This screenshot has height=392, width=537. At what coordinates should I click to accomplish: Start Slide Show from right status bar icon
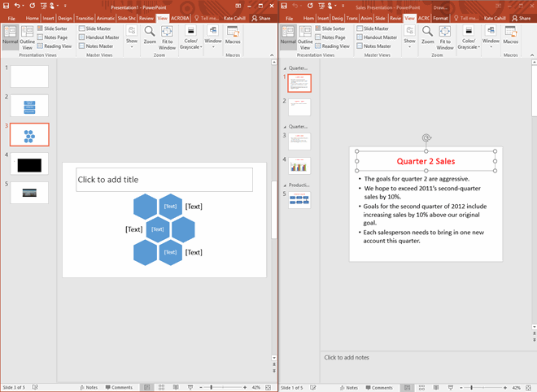451,388
